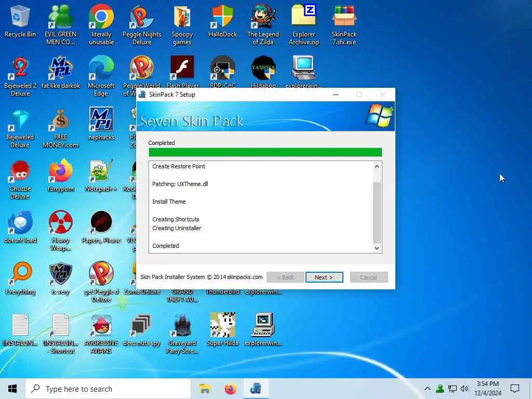532x399 pixels.
Task: Select the old-computer explorerwin icon beside Hildaboo
Action: 303,72
